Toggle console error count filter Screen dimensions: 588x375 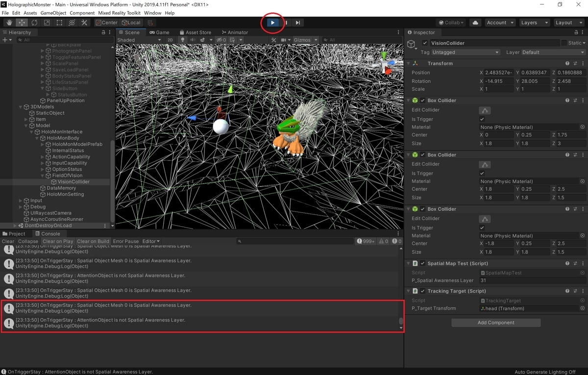tap(396, 241)
